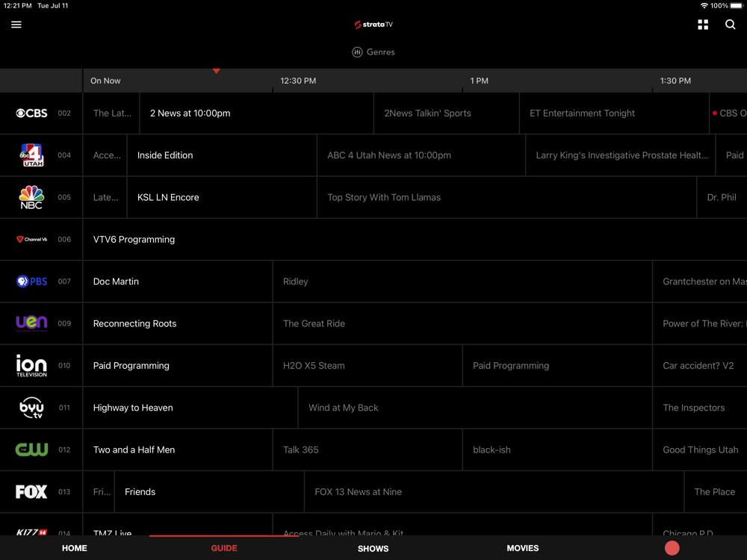The width and height of the screenshot is (747, 560).
Task: Select the PBS channel logo
Action: (31, 281)
